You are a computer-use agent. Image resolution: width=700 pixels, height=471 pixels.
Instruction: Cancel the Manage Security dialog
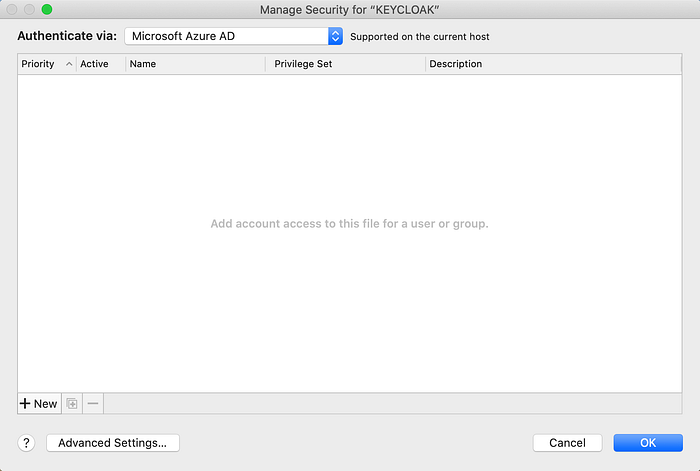(x=567, y=443)
